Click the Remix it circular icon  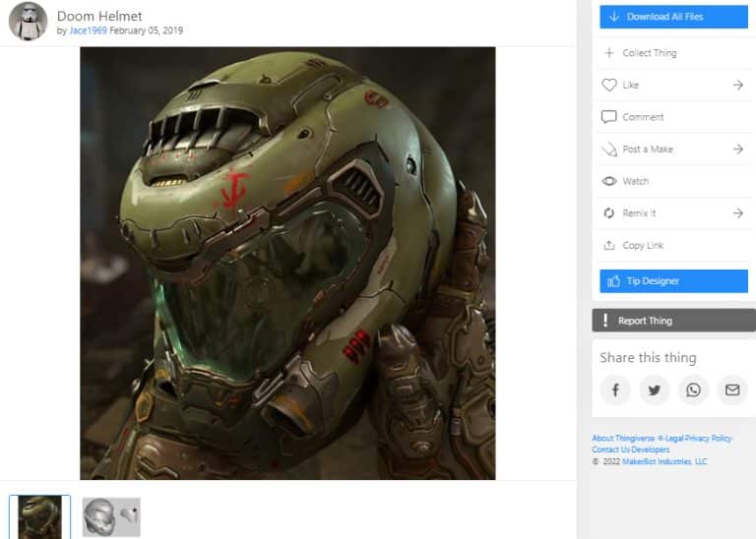pyautogui.click(x=609, y=212)
